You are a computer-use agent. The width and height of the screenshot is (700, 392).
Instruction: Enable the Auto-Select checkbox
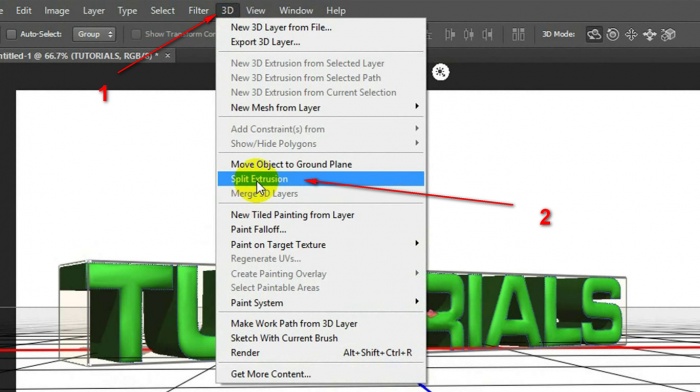tap(12, 34)
